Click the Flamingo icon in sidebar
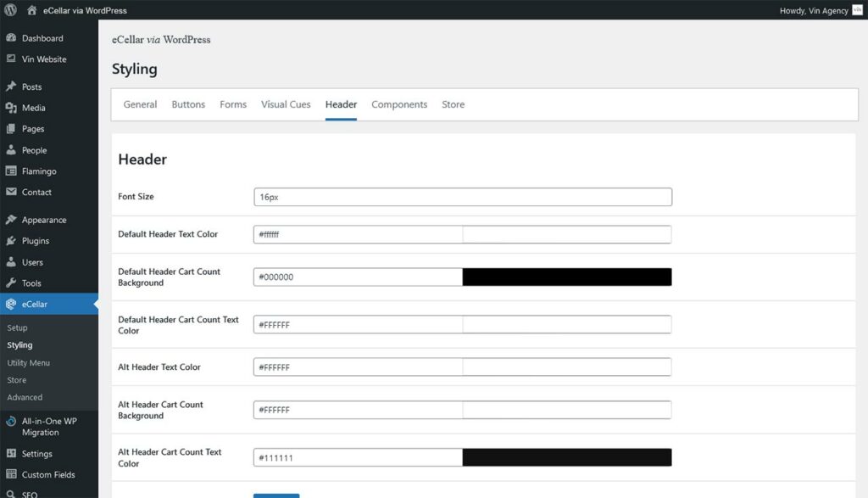 (12, 171)
